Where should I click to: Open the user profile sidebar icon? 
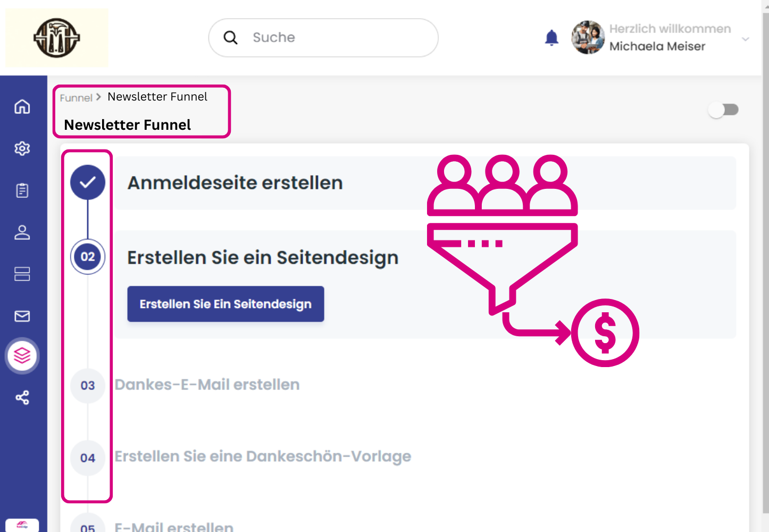22,232
